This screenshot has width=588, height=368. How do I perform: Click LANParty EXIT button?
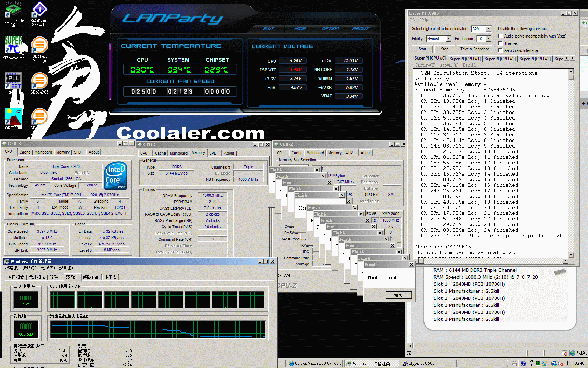(x=268, y=29)
